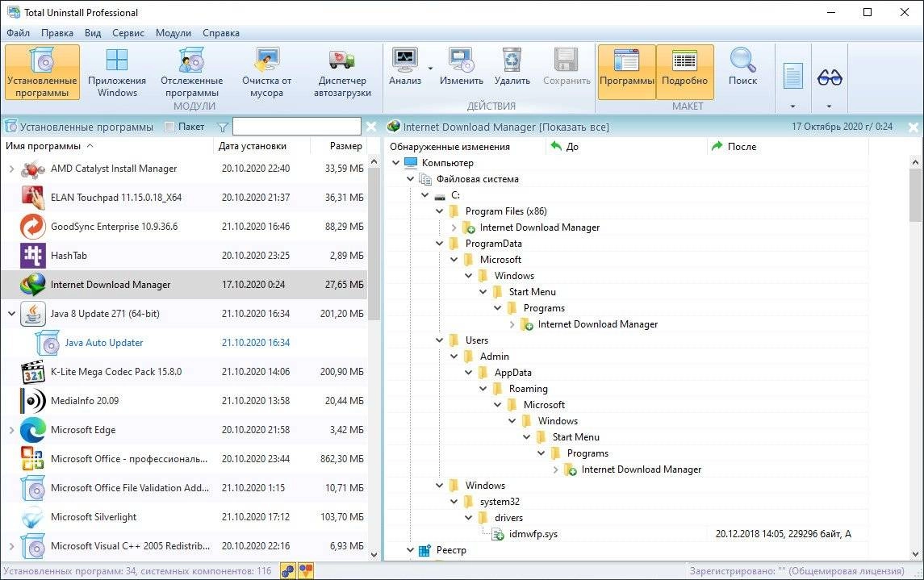Open the Правка menu

coord(57,33)
